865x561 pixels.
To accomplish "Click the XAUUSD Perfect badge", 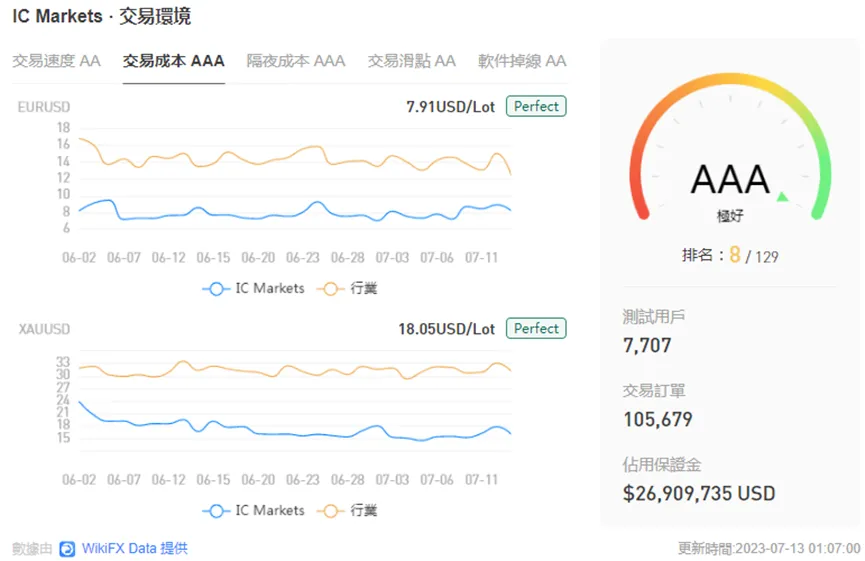I will (536, 329).
